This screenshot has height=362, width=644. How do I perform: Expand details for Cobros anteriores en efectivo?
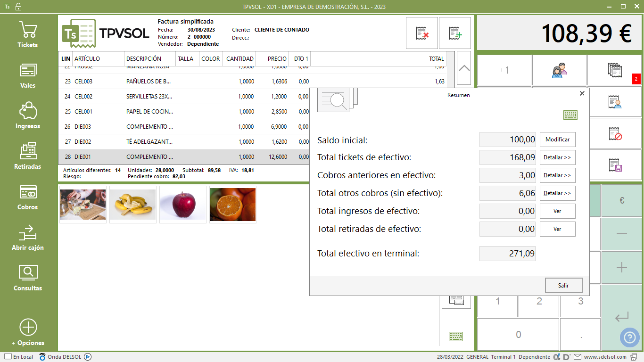coord(557,175)
